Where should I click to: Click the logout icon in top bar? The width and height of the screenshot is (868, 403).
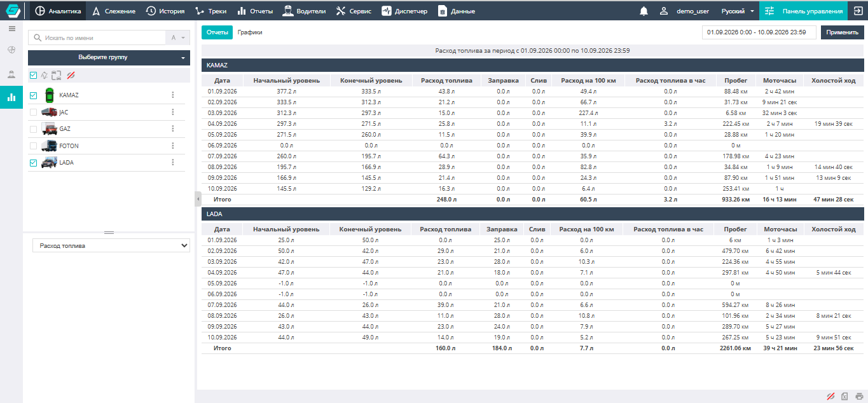click(x=858, y=11)
